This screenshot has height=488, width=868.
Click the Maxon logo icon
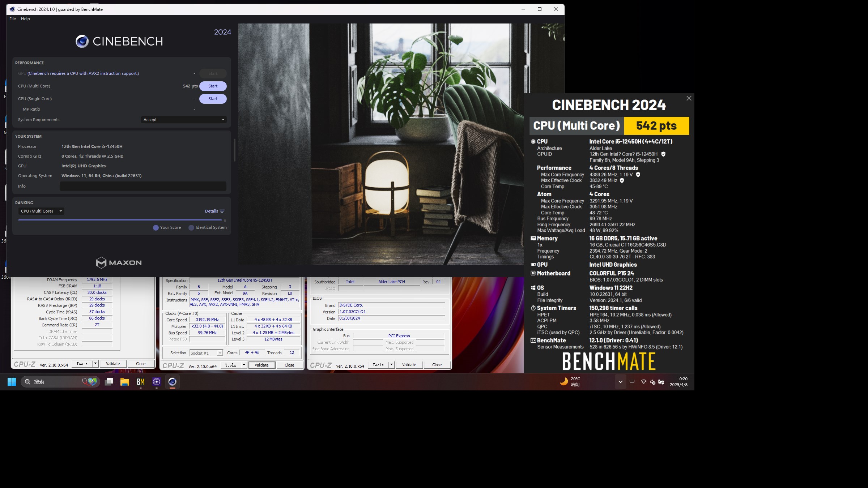pos(101,263)
